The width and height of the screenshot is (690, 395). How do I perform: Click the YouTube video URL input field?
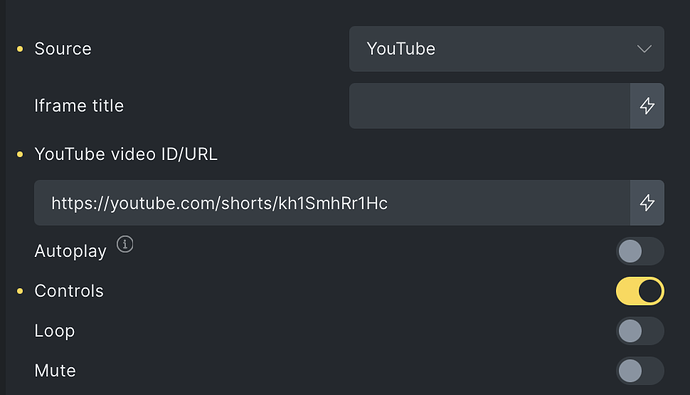click(x=332, y=203)
